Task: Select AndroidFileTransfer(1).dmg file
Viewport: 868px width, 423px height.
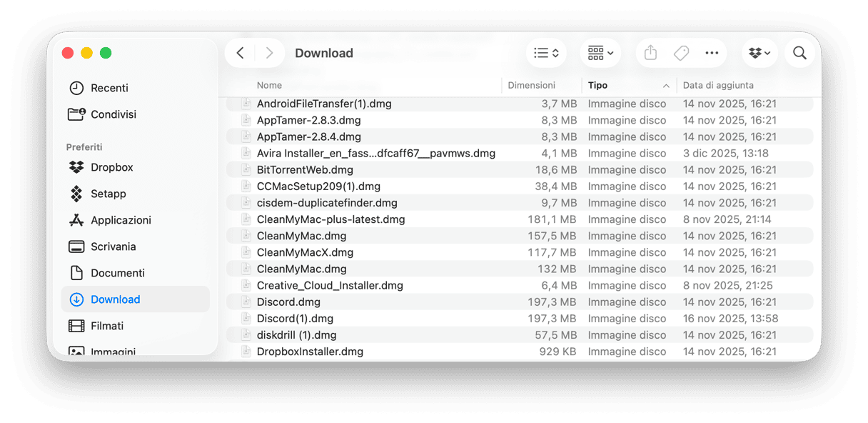Action: click(x=520, y=104)
